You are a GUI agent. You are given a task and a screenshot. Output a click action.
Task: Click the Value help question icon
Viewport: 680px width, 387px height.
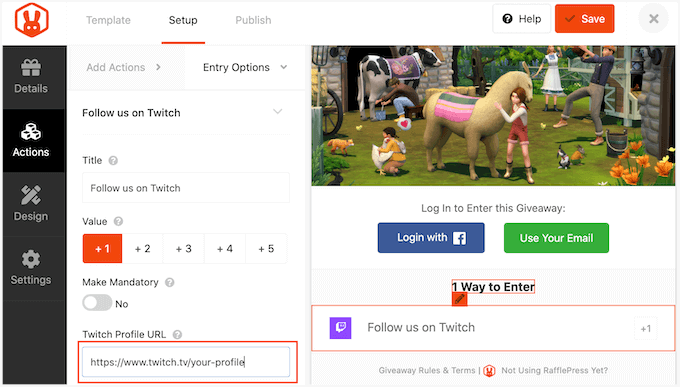(x=118, y=221)
